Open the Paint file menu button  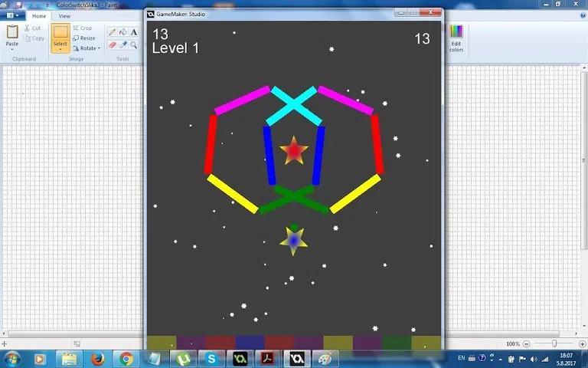[x=14, y=16]
